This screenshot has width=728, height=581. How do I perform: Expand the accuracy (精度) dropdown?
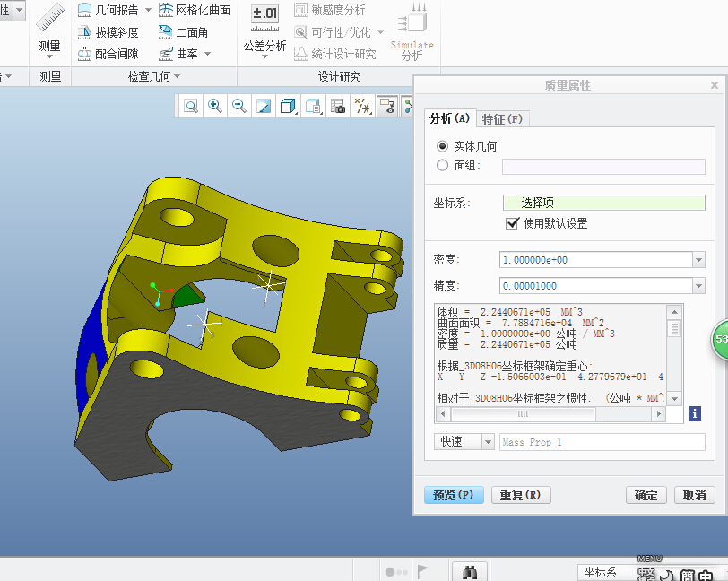tap(698, 286)
